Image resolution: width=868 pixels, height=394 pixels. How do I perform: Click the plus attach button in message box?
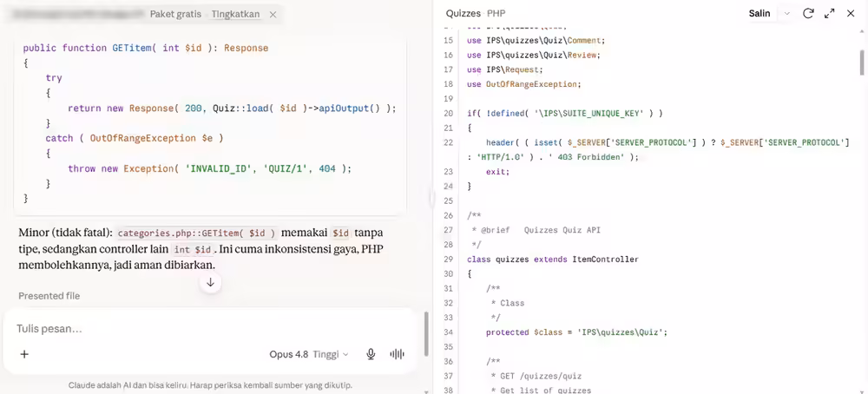(x=24, y=354)
